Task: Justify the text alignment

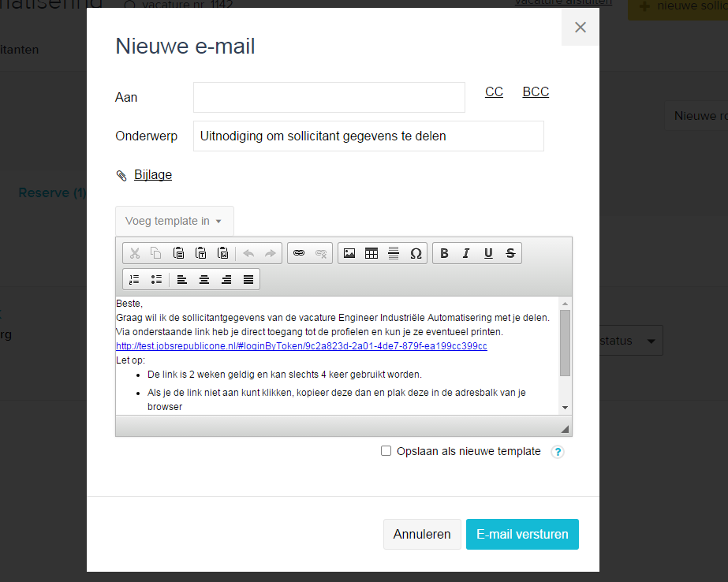Action: pyautogui.click(x=248, y=279)
